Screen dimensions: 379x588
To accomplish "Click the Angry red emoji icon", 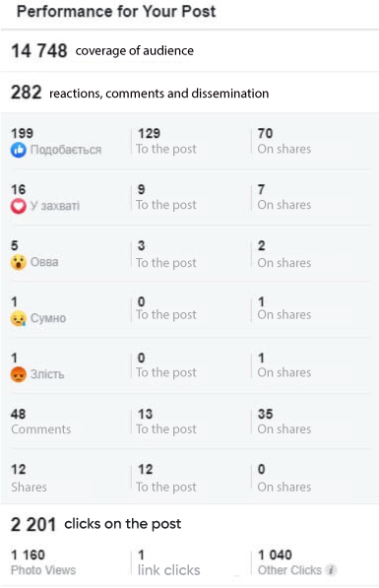I will 18,374.
